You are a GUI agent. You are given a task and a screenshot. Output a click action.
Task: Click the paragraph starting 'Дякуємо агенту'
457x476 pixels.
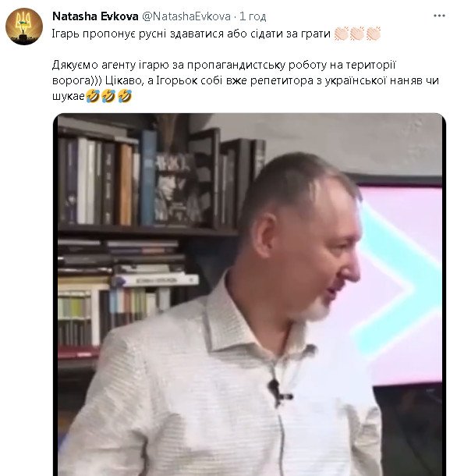coord(246,80)
